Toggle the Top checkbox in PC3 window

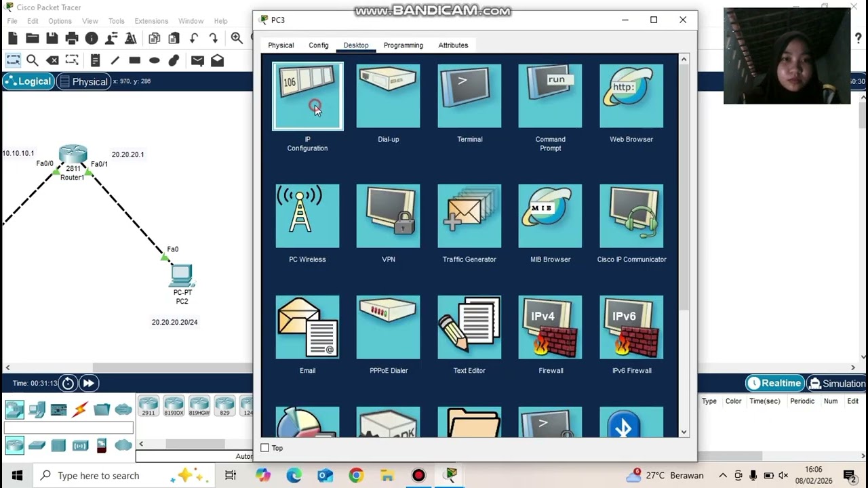coord(265,448)
